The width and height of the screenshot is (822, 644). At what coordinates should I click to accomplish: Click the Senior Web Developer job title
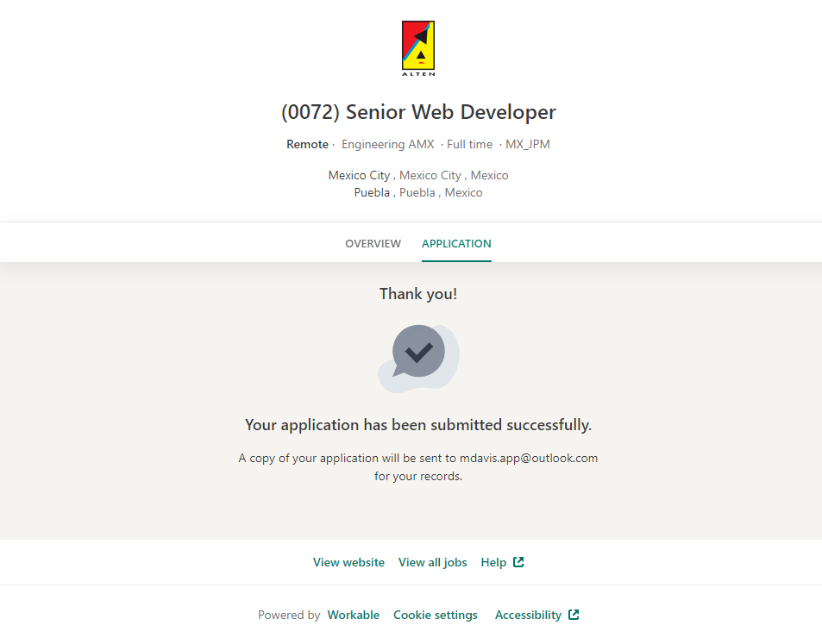click(418, 112)
